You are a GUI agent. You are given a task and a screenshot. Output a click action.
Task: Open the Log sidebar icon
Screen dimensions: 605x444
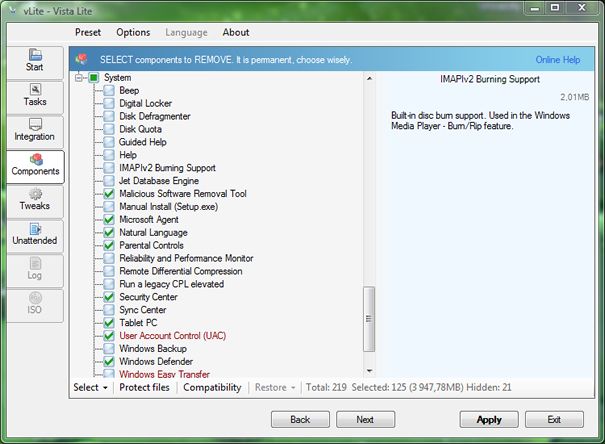pyautogui.click(x=35, y=263)
